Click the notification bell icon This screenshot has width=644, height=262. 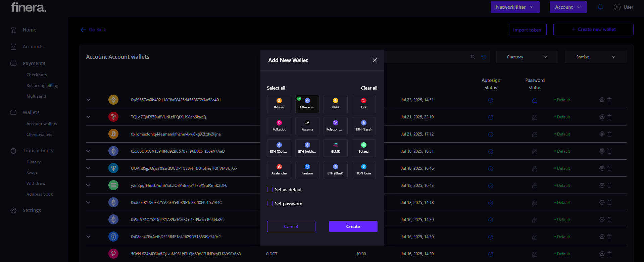pyautogui.click(x=600, y=7)
